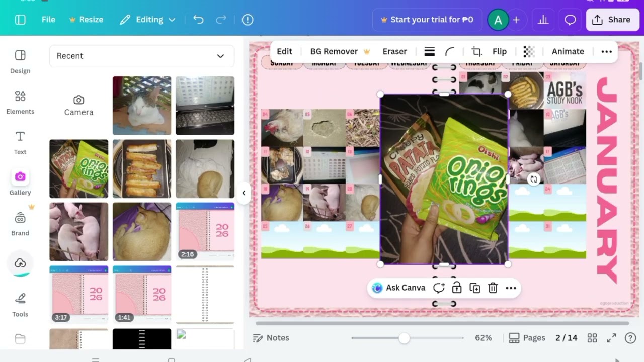Add a comment from the floating toolbar
The width and height of the screenshot is (644, 362).
tap(439, 288)
